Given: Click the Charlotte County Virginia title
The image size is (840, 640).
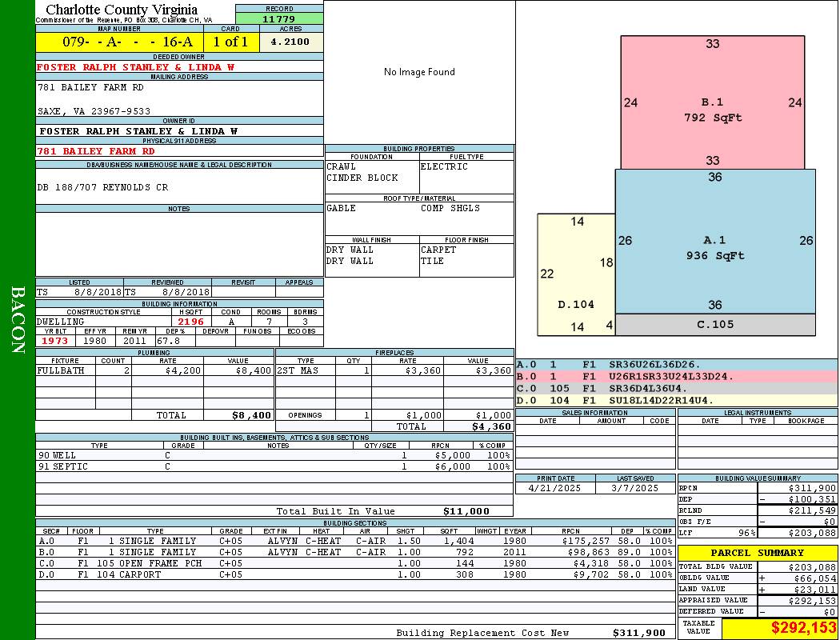Looking at the screenshot, I should coord(122,10).
